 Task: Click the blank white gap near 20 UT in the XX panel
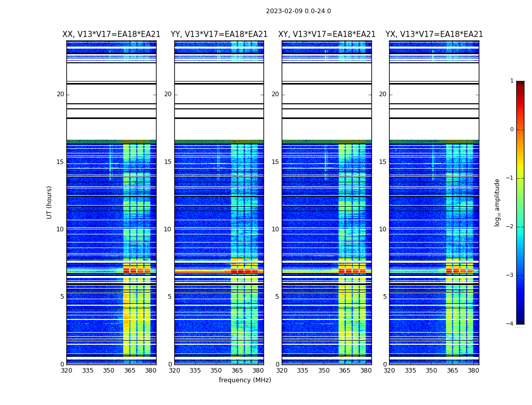(111, 94)
